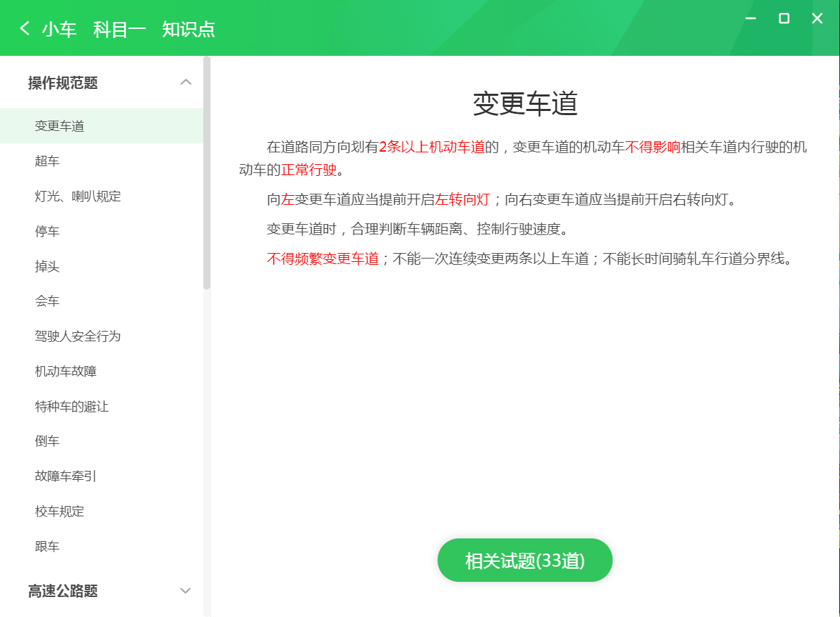This screenshot has height=617, width=840.
Task: Click the back arrow in the title bar
Action: point(23,28)
